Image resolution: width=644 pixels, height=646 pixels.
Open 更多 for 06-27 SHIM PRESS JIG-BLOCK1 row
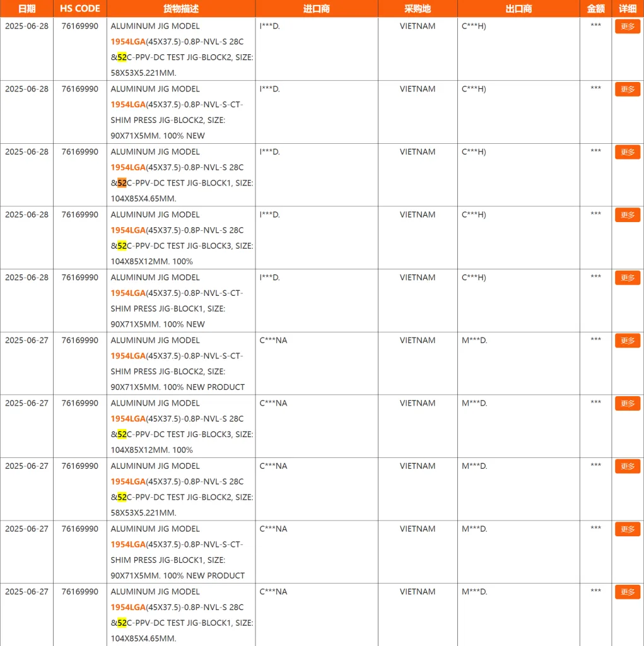click(627, 529)
